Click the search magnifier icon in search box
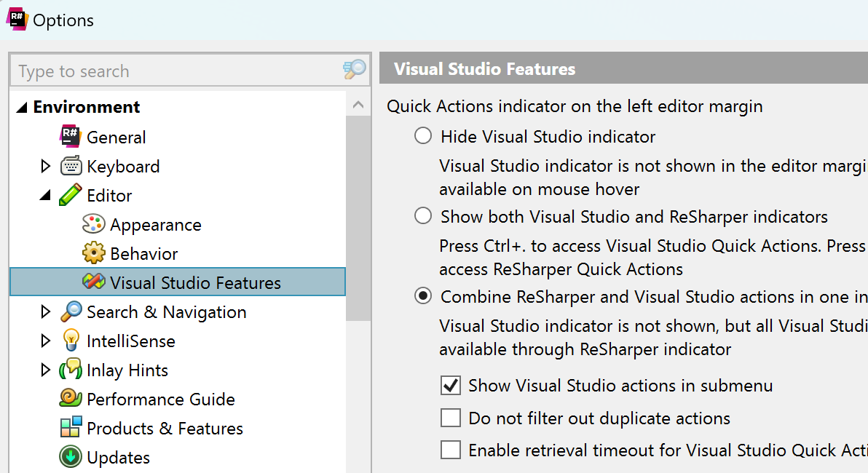868x473 pixels. (x=354, y=70)
